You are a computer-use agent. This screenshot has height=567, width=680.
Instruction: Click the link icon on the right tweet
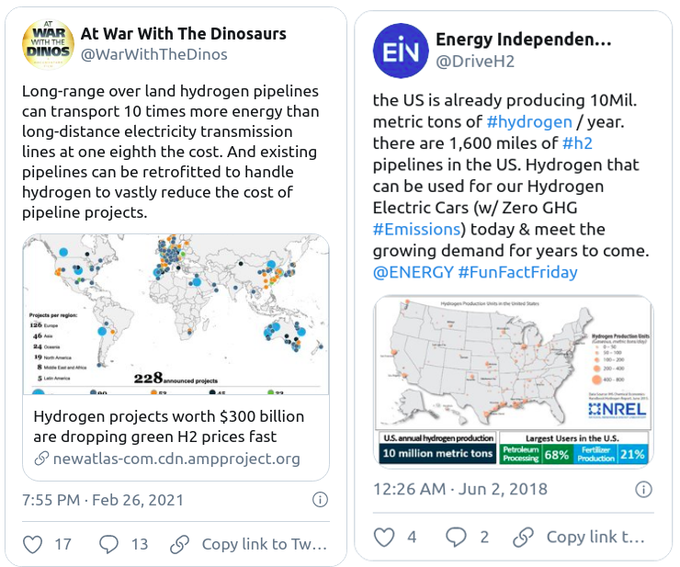click(x=524, y=537)
